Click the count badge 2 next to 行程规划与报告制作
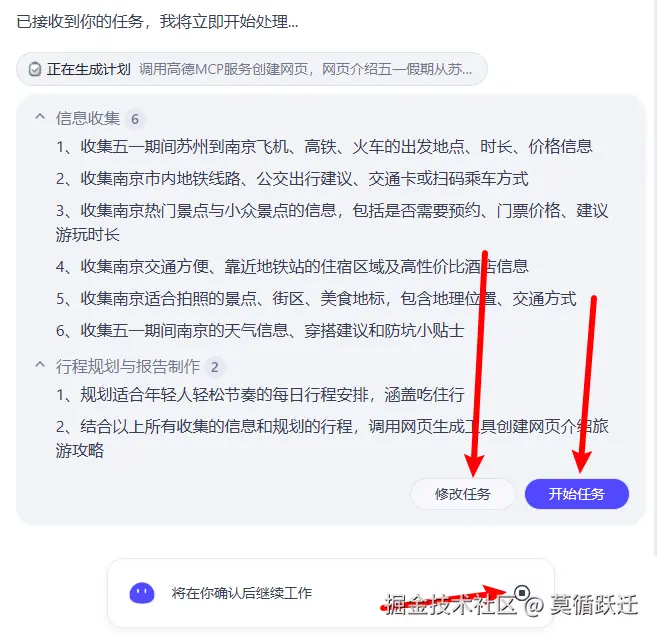 click(x=215, y=367)
